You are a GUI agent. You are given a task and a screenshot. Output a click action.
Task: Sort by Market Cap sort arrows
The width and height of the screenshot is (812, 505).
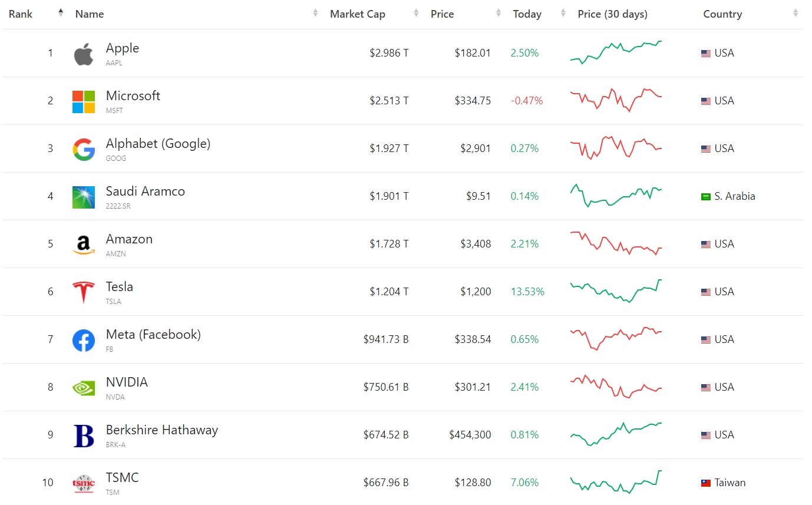click(417, 13)
